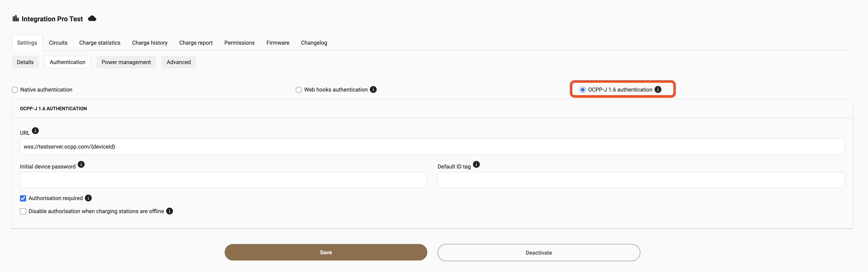
Task: Select Native authentication radio button
Action: point(15,90)
